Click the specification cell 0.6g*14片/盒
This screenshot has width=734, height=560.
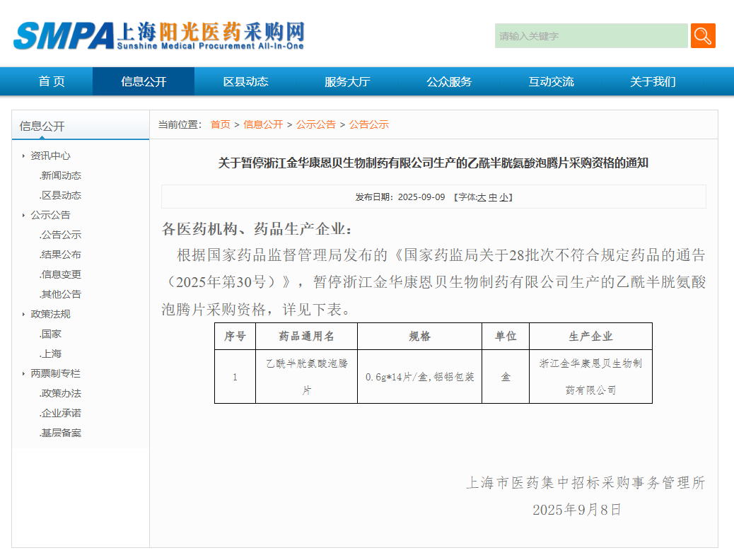(419, 376)
